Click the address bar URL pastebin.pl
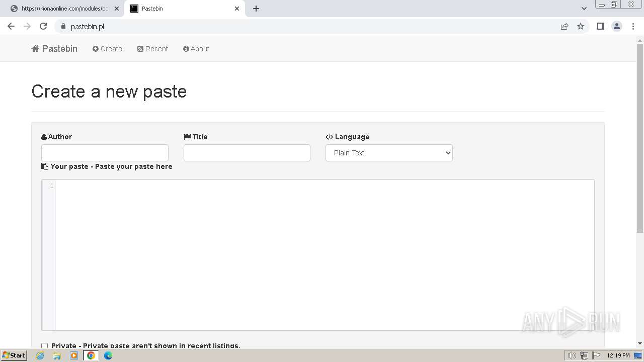Image resolution: width=644 pixels, height=362 pixels. click(88, 27)
